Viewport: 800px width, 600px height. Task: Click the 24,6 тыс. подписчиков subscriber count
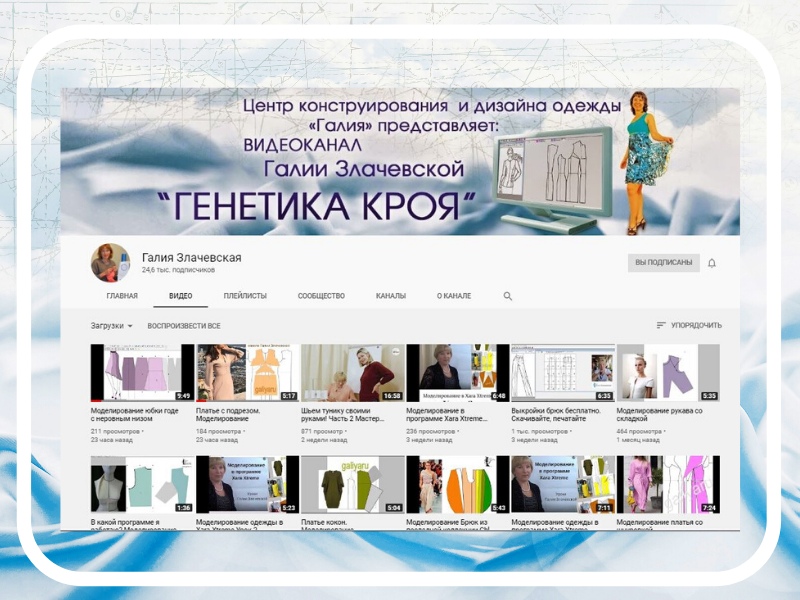pyautogui.click(x=178, y=270)
